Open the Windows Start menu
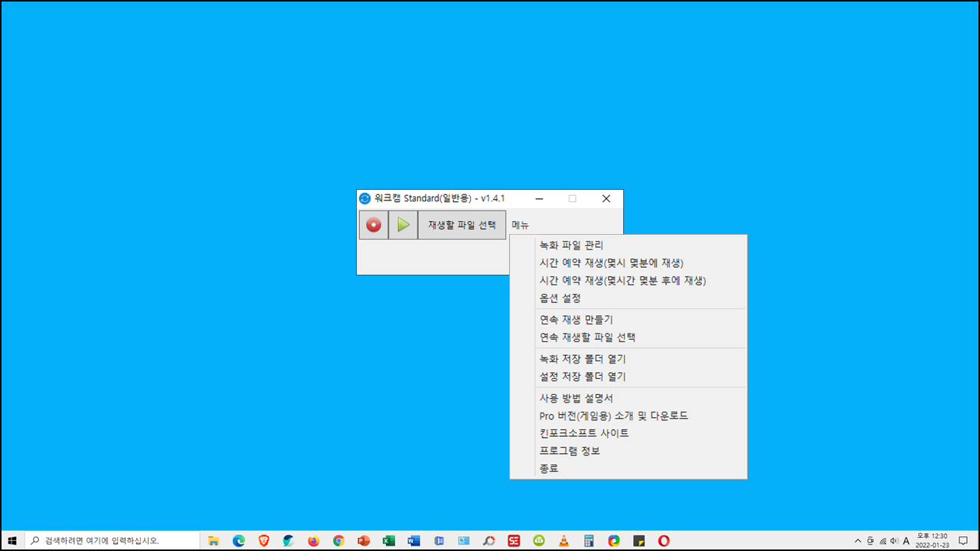 12,540
